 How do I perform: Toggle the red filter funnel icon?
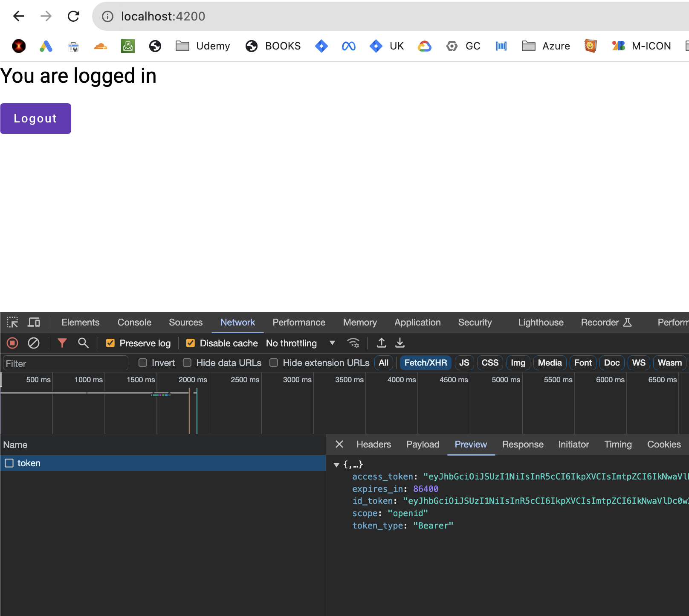(x=62, y=343)
